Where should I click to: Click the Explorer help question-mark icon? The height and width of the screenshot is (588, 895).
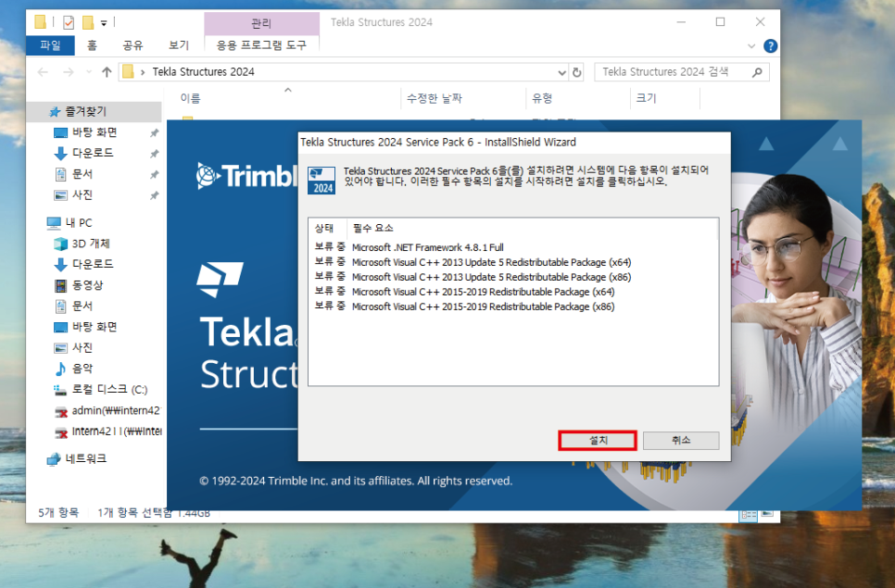coord(770,46)
